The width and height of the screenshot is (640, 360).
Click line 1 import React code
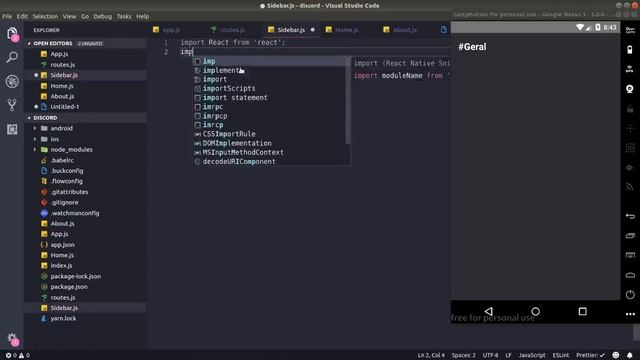point(233,42)
